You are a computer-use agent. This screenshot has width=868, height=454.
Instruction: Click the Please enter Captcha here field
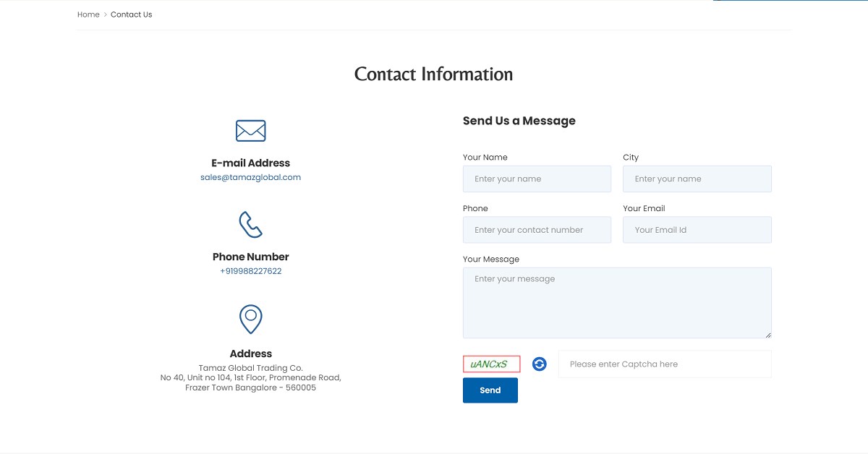tap(663, 364)
